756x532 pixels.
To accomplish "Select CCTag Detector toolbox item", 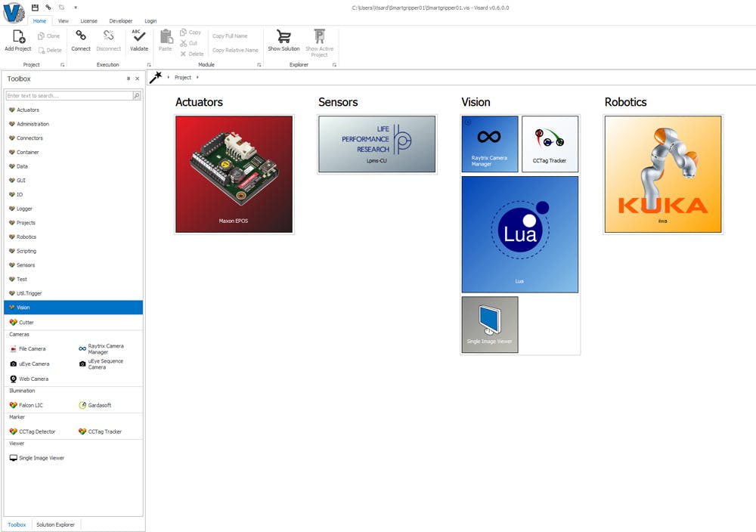I will click(x=33, y=431).
